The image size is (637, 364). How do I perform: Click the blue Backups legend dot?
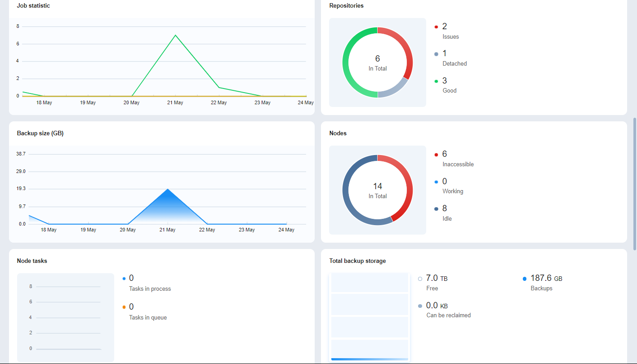pyautogui.click(x=525, y=279)
